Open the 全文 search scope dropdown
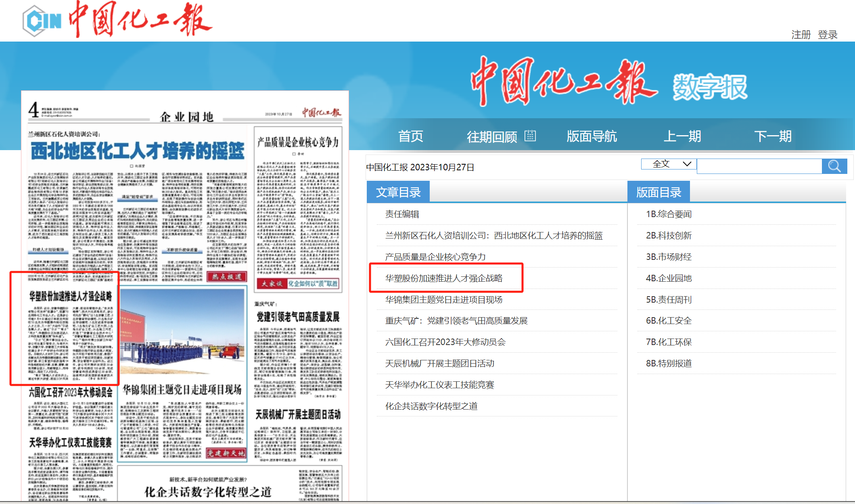 (668, 164)
